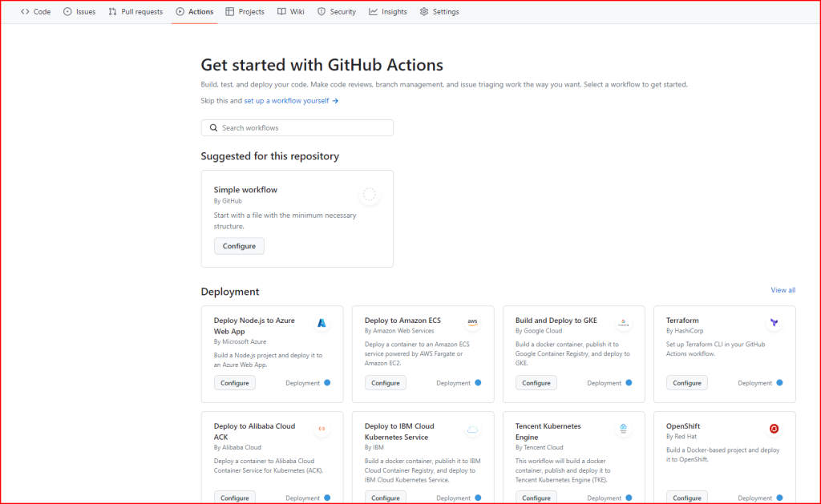Image resolution: width=821 pixels, height=504 pixels.
Task: Click the Microsoft Azure logo on Deploy Node.js card
Action: (322, 323)
